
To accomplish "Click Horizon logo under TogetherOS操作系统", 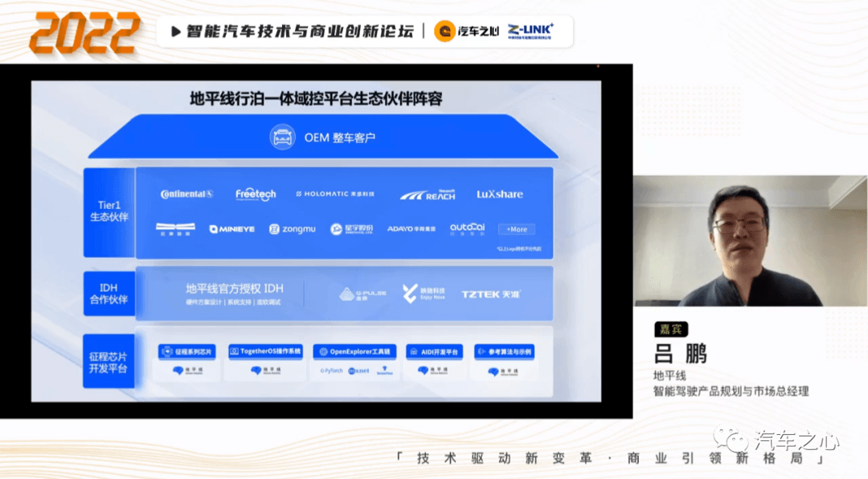I will point(266,371).
